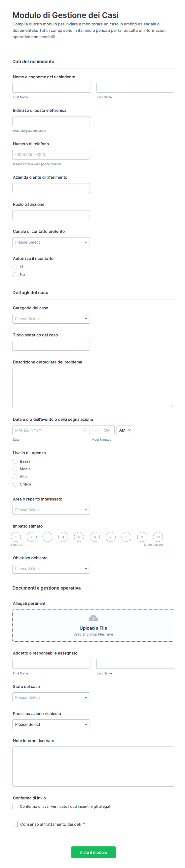Check the Confermo di aver verificato box
The width and height of the screenshot is (185, 868).
pyautogui.click(x=15, y=806)
